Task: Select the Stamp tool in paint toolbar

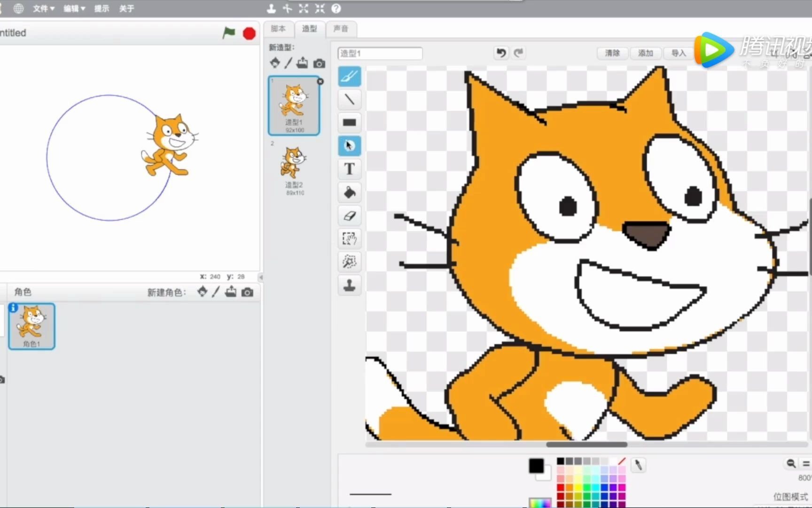Action: point(349,285)
